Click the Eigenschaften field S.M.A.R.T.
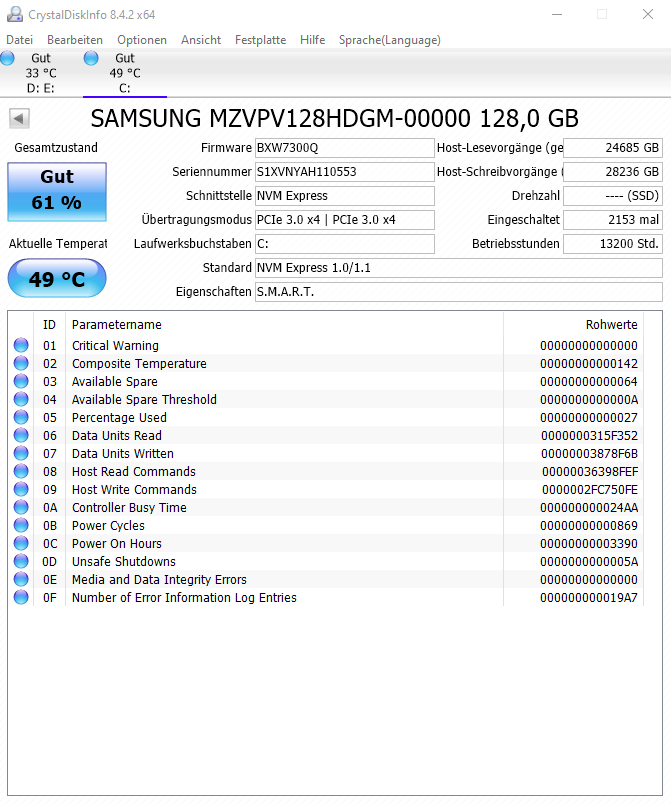This screenshot has width=671, height=804. [459, 292]
